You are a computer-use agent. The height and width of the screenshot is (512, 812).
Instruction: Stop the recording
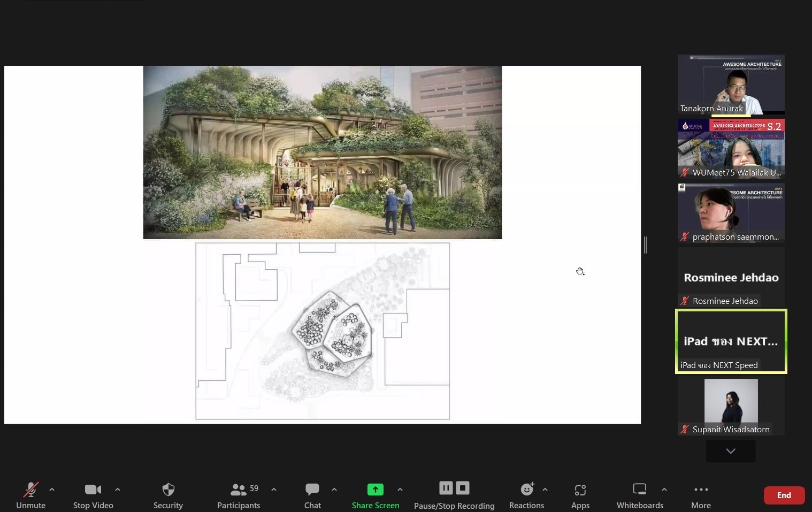pyautogui.click(x=463, y=488)
